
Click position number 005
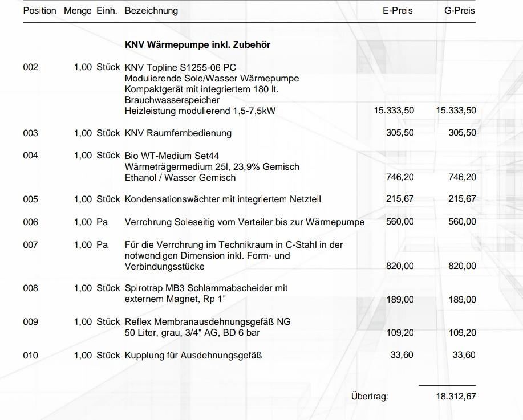pos(30,199)
